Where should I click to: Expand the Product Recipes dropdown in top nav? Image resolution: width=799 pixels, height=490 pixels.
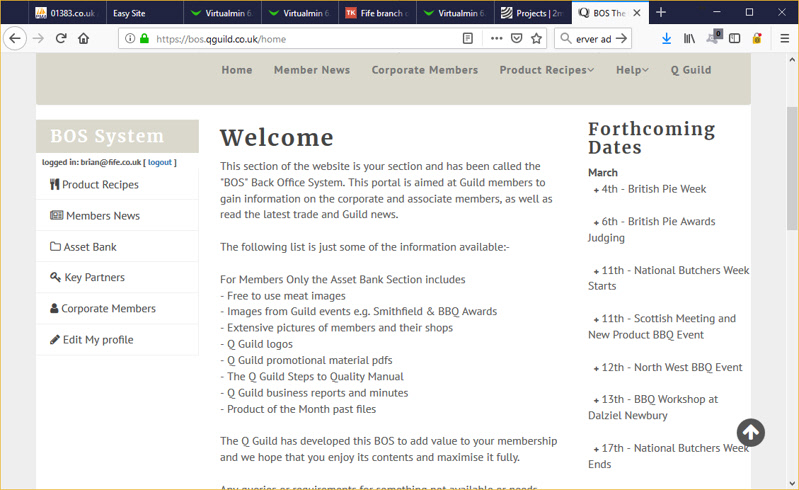point(546,70)
